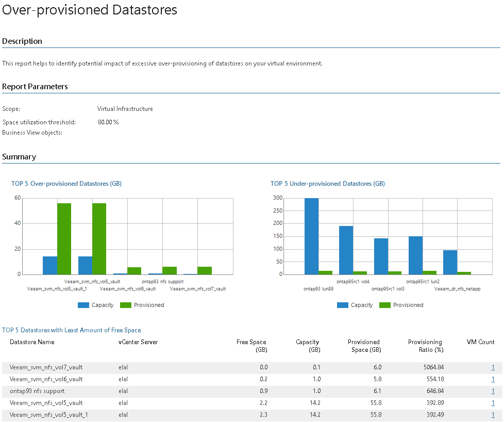
Task: Click the 'vCenter Server' column header
Action: click(138, 342)
